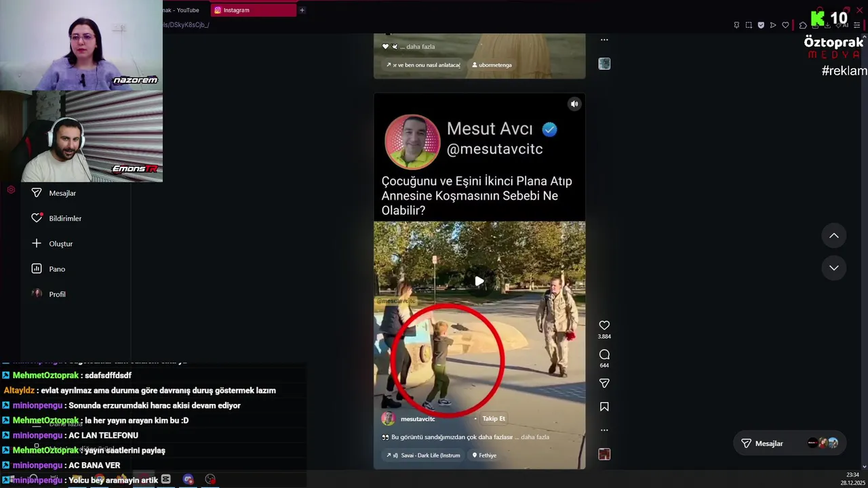Click the browser bookmark heart icon
The width and height of the screenshot is (868, 488).
pyautogui.click(x=785, y=25)
